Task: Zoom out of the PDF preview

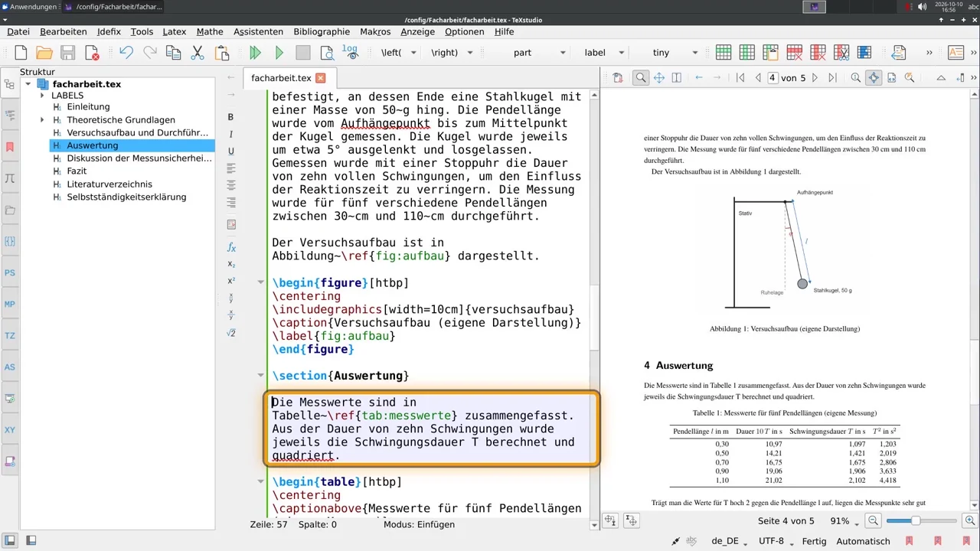Action: point(874,520)
